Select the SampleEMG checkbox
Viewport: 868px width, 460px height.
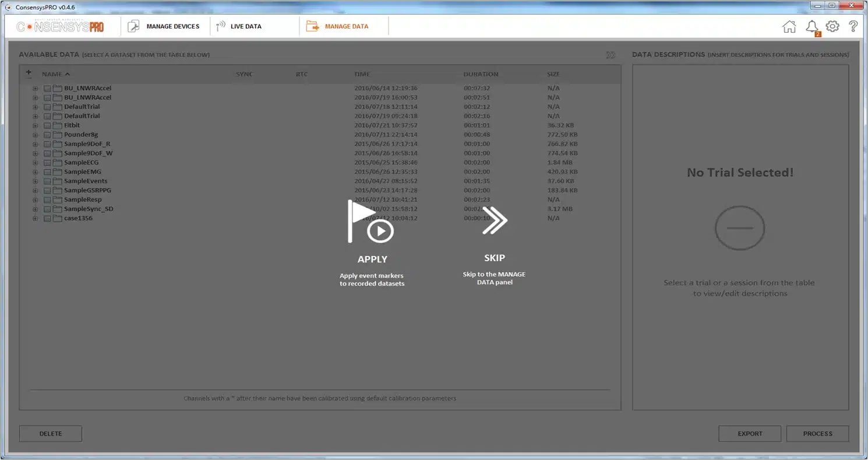47,172
